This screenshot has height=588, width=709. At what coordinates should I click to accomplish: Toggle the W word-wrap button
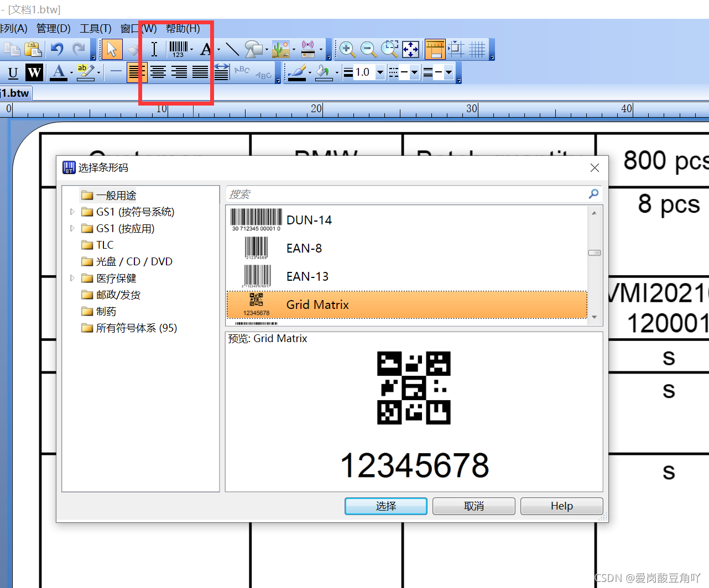click(34, 72)
